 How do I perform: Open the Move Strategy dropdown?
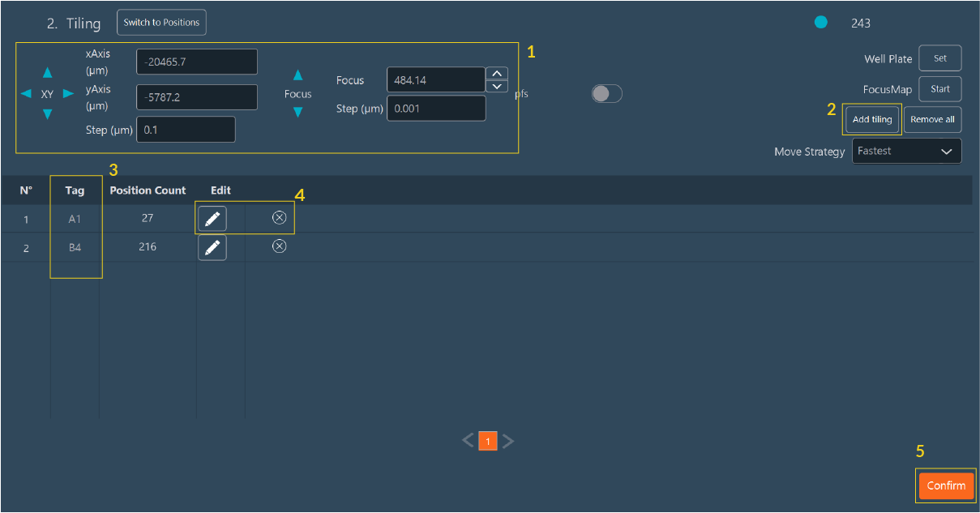pyautogui.click(x=905, y=151)
